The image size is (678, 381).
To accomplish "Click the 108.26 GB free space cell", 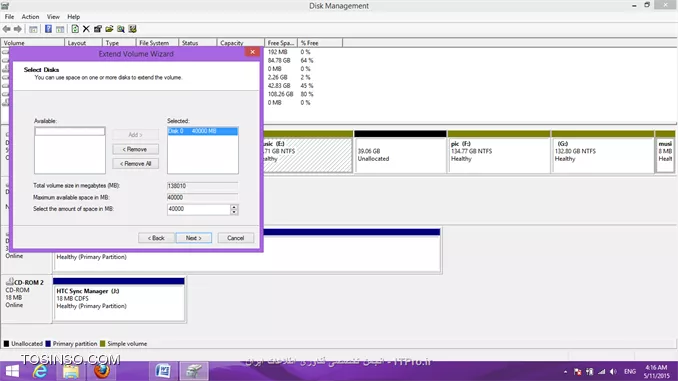I will [x=280, y=94].
